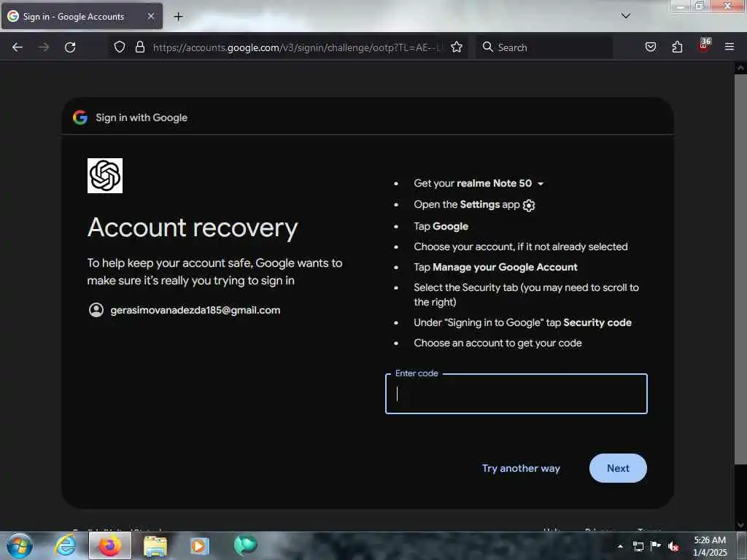Click the Choose an account to get your code step

(498, 343)
